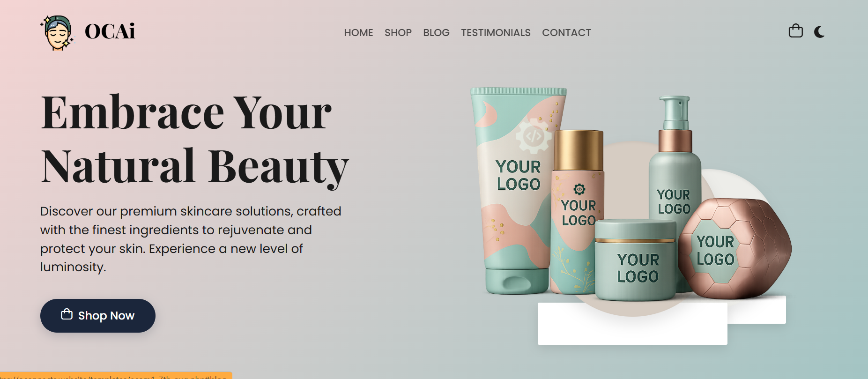Go to the Home nav link
This screenshot has width=868, height=379.
(x=358, y=33)
